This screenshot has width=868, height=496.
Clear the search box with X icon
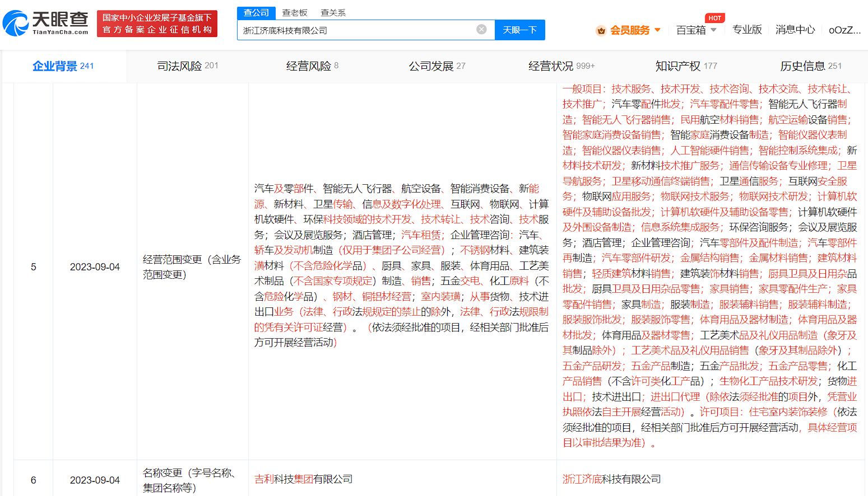click(481, 29)
